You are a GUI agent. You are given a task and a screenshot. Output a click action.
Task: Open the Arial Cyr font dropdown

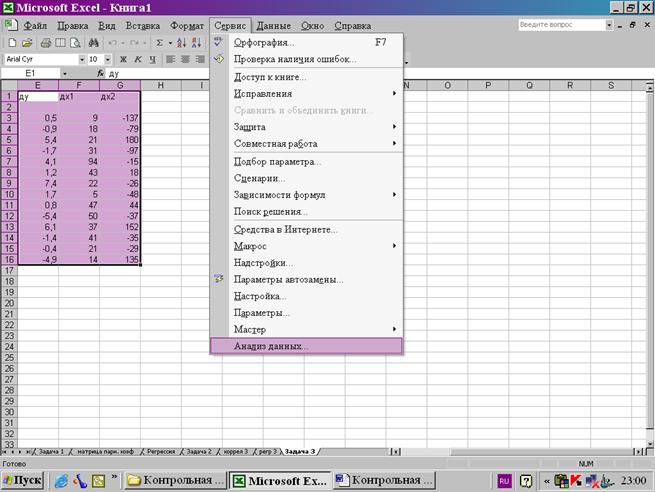[82, 59]
